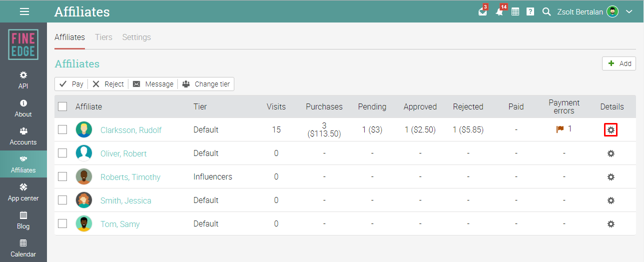Open the calendar grid icon in header

(x=515, y=12)
